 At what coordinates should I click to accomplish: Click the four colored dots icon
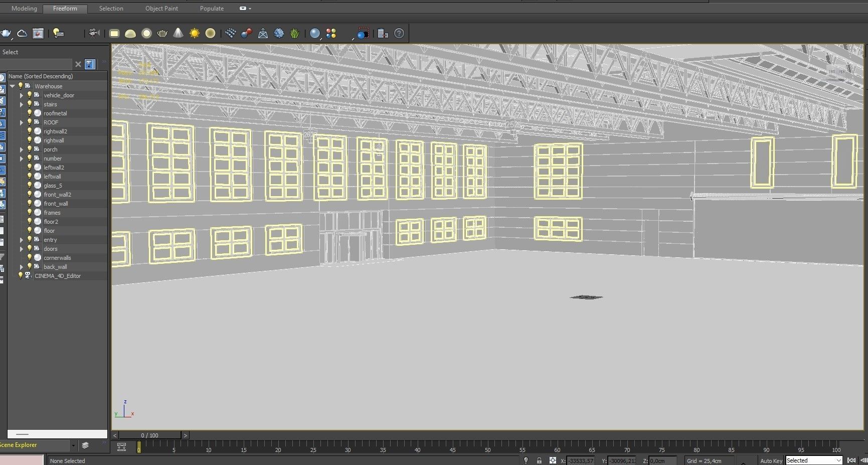click(x=331, y=34)
